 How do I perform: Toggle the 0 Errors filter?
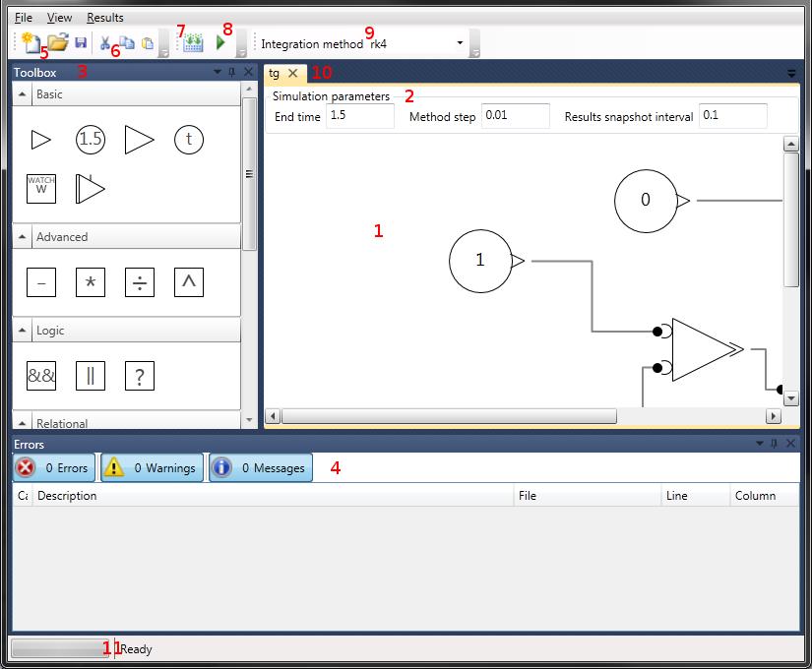pyautogui.click(x=54, y=467)
